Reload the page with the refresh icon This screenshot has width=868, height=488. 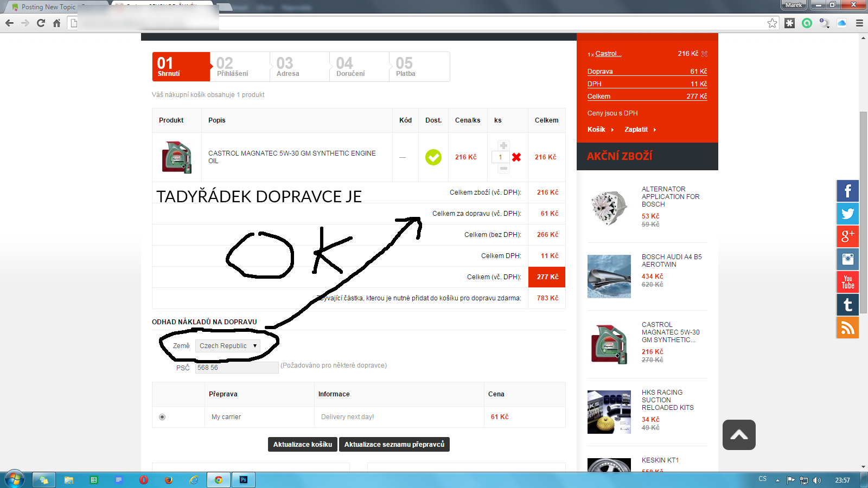tap(41, 23)
